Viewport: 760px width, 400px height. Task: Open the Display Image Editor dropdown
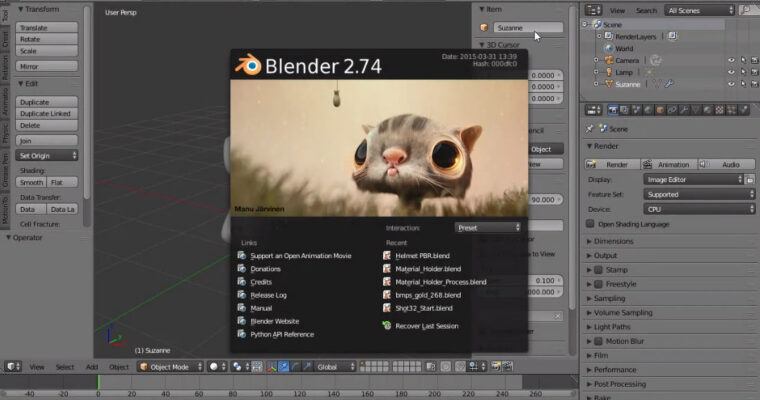[x=694, y=179]
